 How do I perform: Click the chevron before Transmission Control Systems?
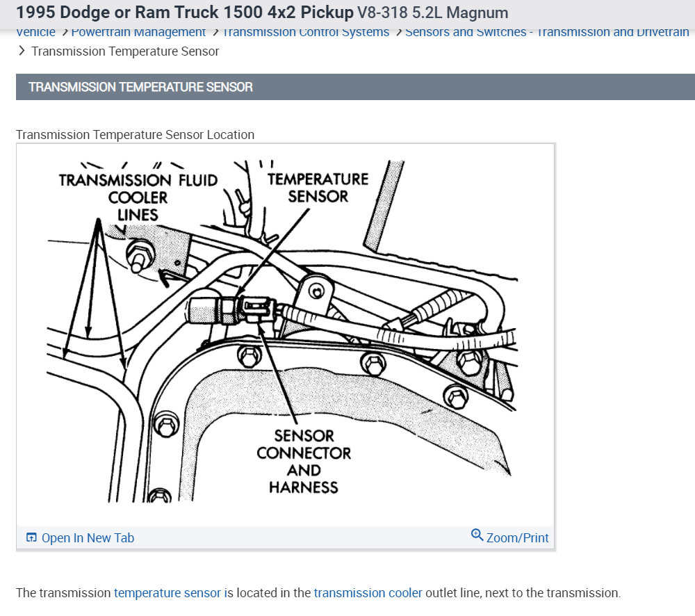point(216,33)
